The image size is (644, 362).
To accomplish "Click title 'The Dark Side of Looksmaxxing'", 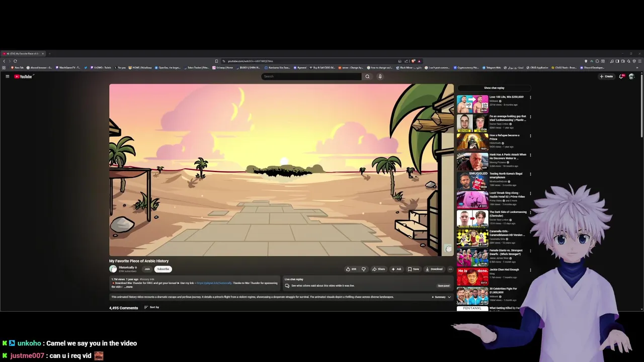I will [x=508, y=214].
